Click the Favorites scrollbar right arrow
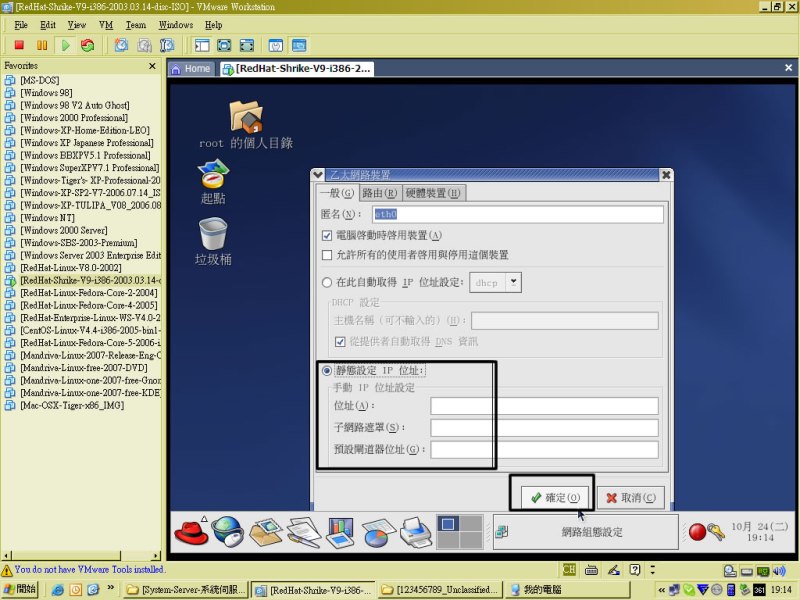This screenshot has width=800, height=600. 156,556
